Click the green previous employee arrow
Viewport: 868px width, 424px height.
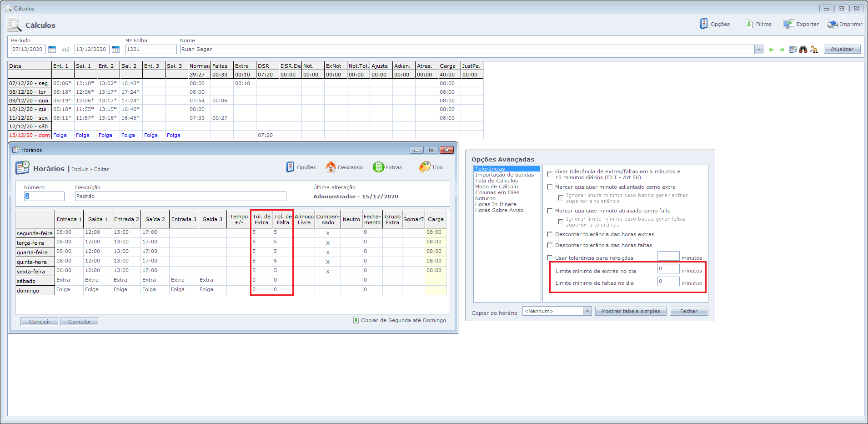pyautogui.click(x=771, y=50)
